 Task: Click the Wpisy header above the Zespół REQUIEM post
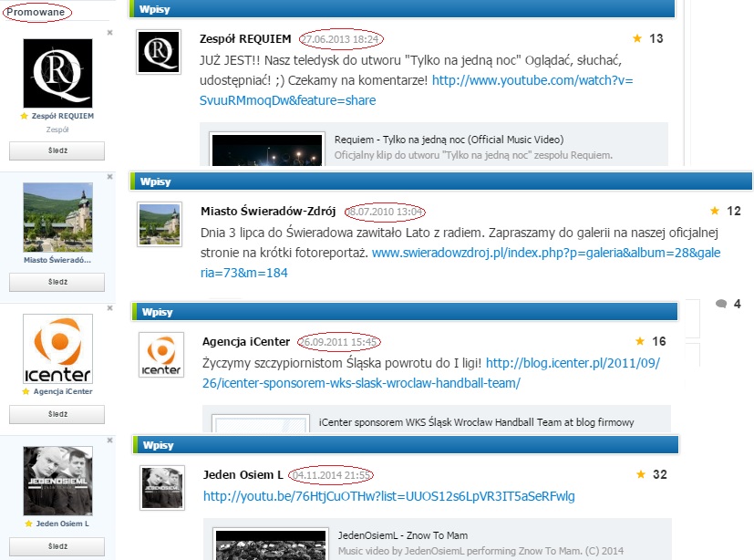(402, 8)
